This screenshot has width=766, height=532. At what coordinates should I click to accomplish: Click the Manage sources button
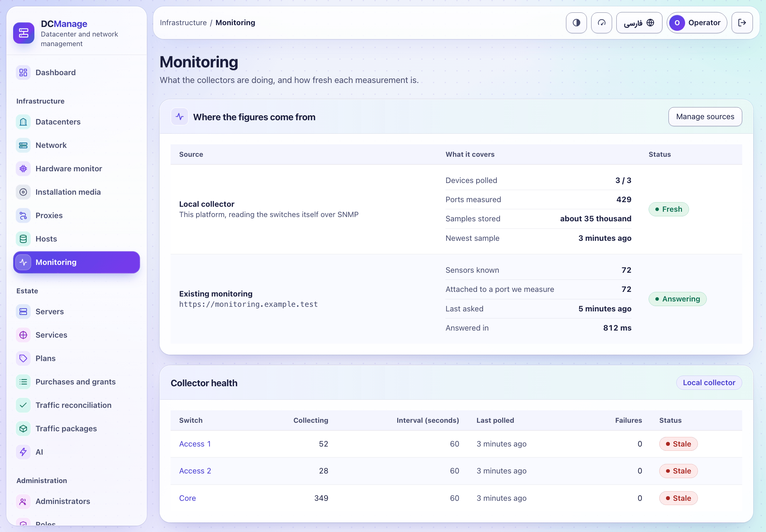point(705,117)
